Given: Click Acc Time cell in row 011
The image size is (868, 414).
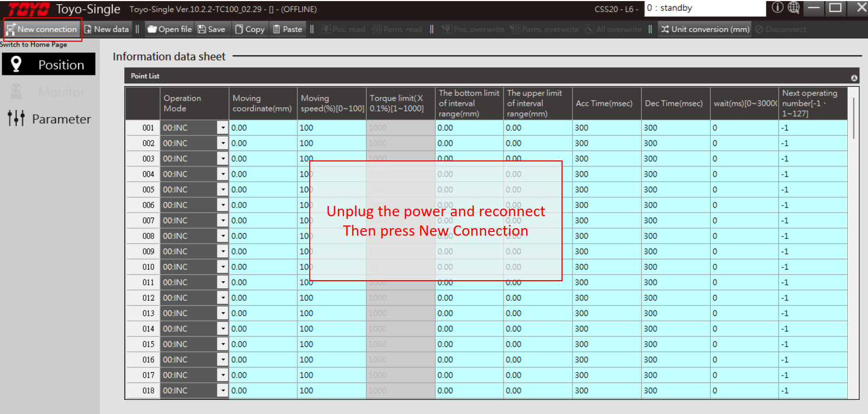Looking at the screenshot, I should 607,282.
